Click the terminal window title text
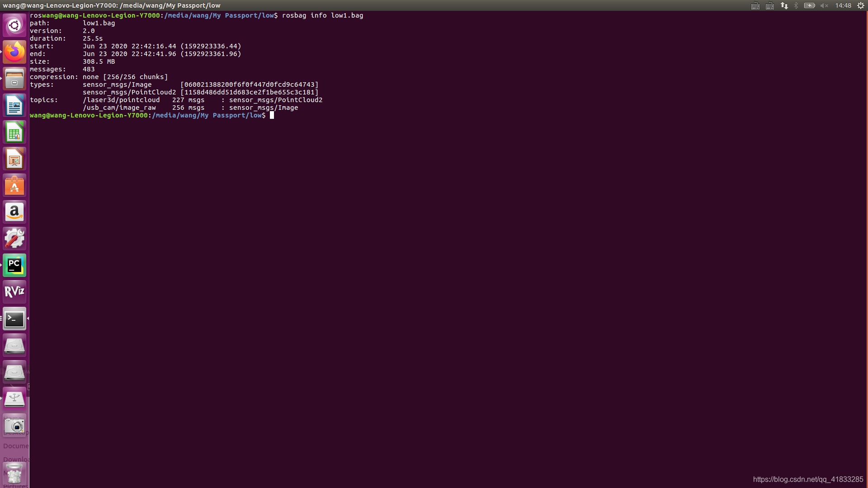 point(112,5)
